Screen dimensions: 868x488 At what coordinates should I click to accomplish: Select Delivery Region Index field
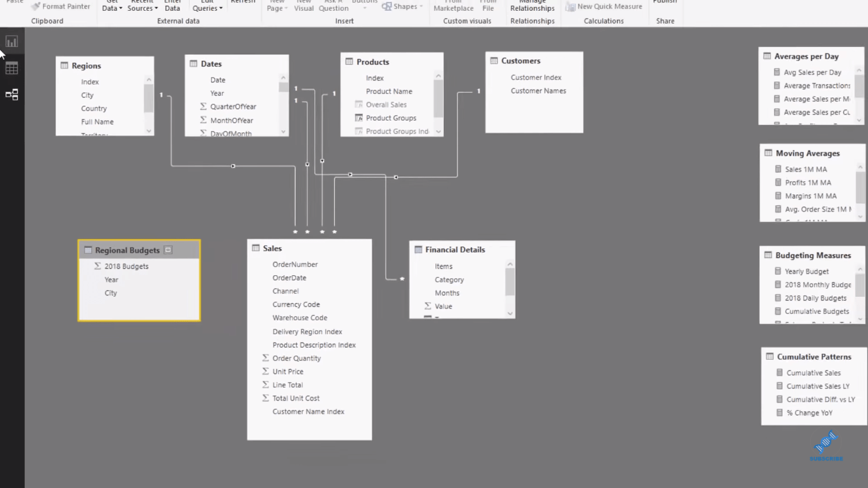(308, 332)
